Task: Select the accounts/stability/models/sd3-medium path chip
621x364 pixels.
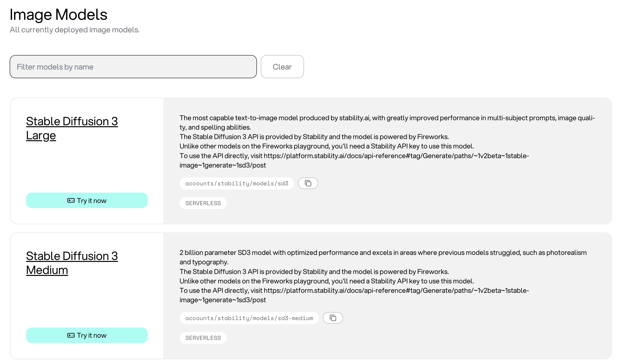Action: [x=249, y=318]
